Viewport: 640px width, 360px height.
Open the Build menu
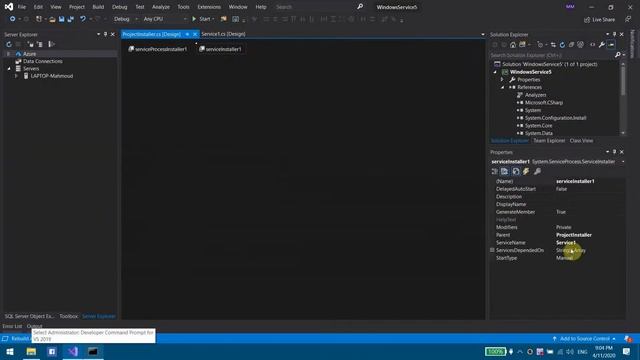point(98,7)
